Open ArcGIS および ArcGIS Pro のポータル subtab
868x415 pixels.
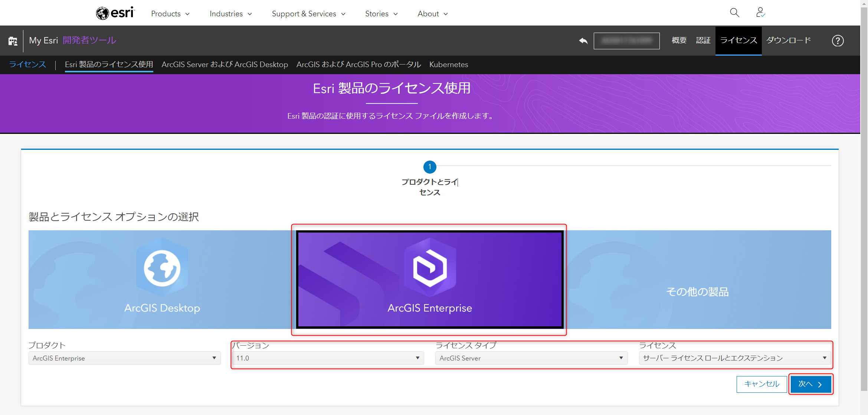[359, 65]
